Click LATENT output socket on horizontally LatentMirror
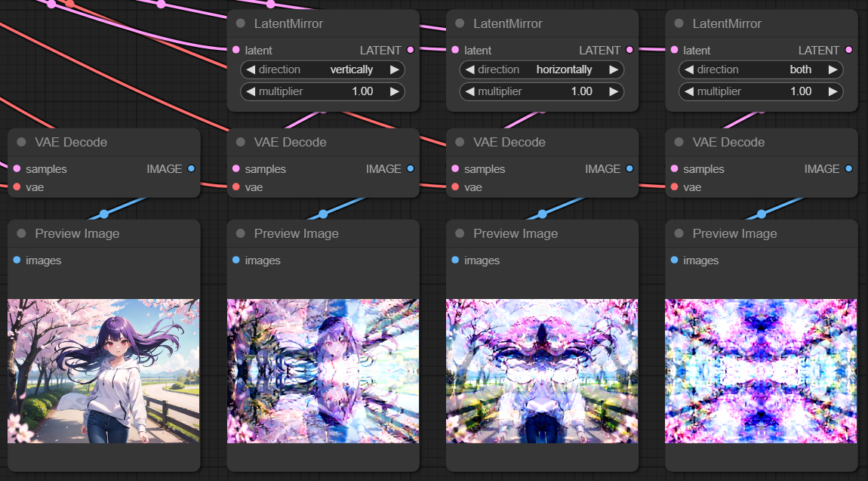The image size is (868, 481). [x=629, y=50]
